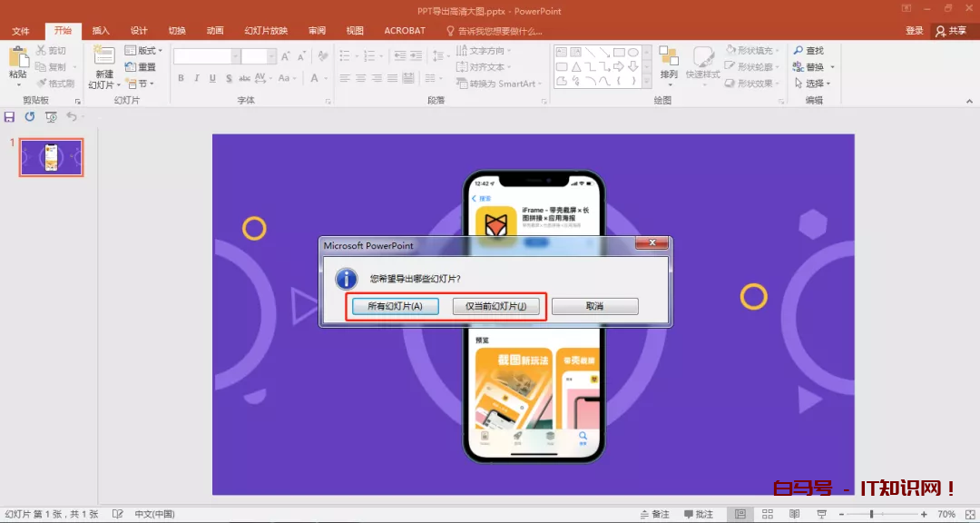Viewport: 980px width, 523px height.
Task: Choose Current Slide Only in the dialog
Action: pos(495,307)
